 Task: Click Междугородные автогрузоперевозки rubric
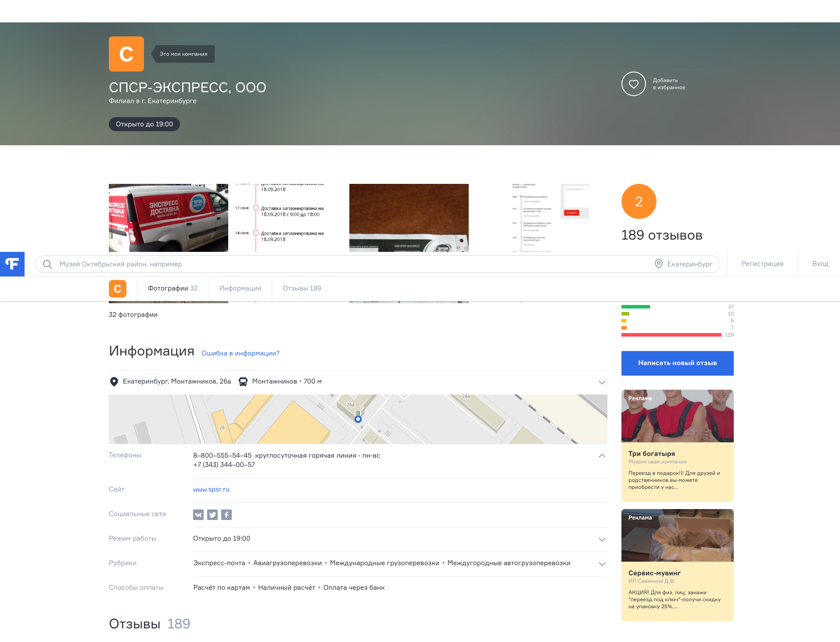point(509,563)
